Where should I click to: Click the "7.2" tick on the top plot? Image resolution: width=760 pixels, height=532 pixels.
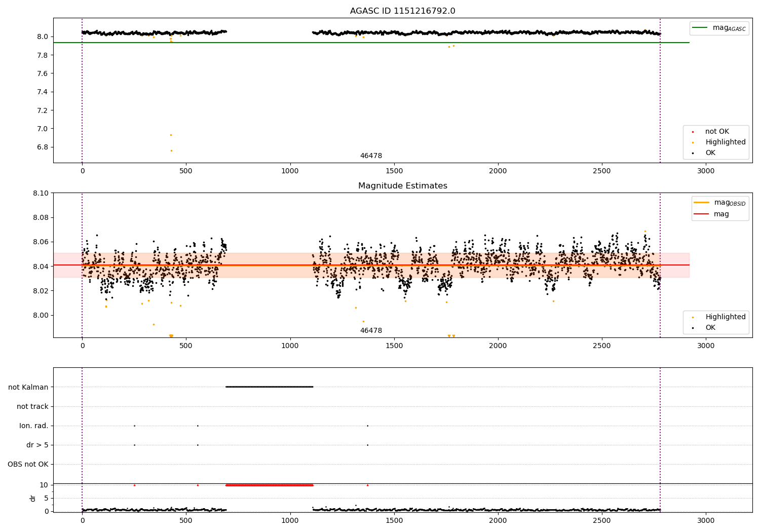tap(44, 110)
